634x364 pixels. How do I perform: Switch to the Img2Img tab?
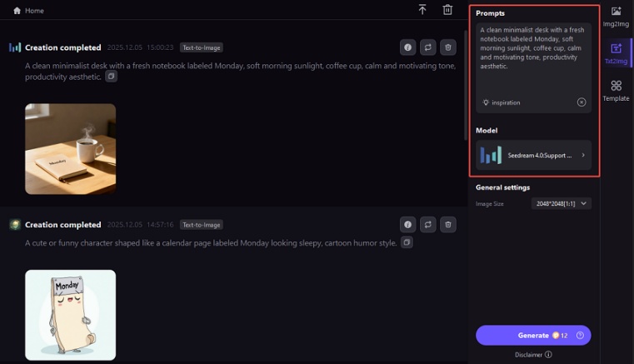click(x=616, y=17)
